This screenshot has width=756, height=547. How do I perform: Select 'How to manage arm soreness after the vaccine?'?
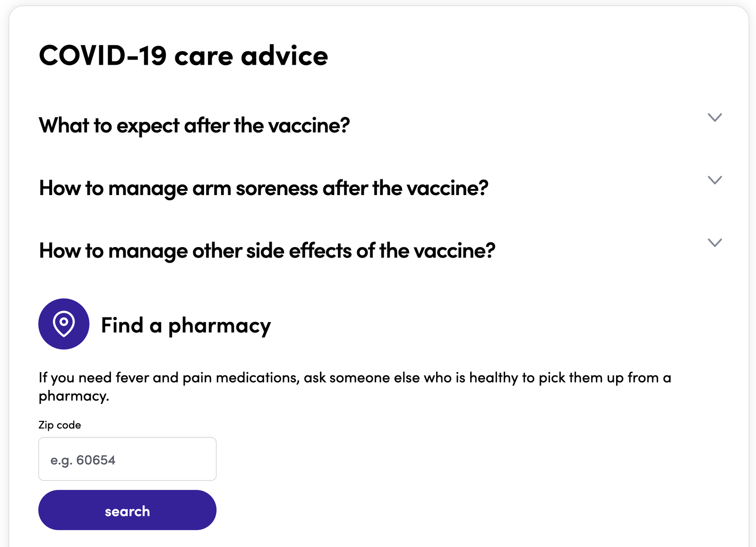point(264,188)
